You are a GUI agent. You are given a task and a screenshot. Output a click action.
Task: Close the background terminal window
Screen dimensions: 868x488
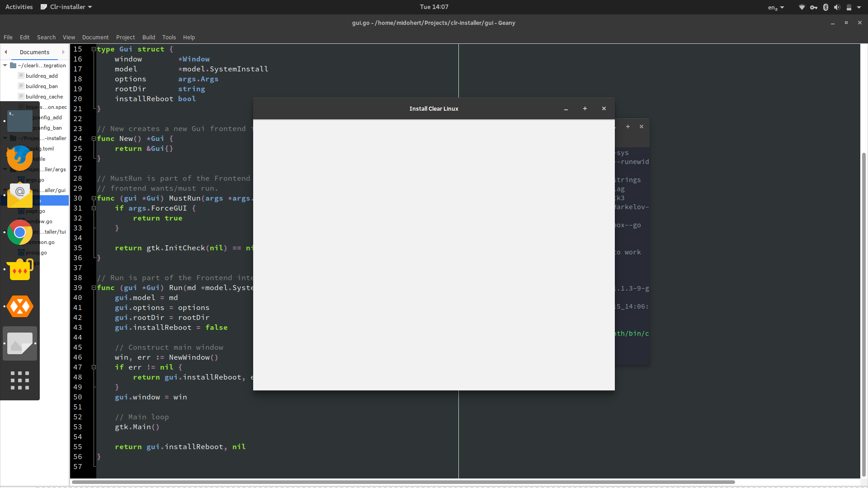click(642, 127)
